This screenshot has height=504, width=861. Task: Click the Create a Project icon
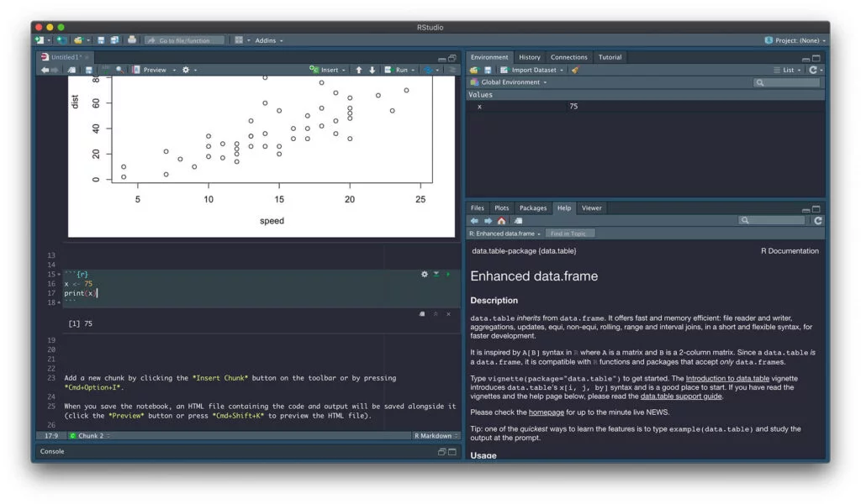[x=61, y=40]
